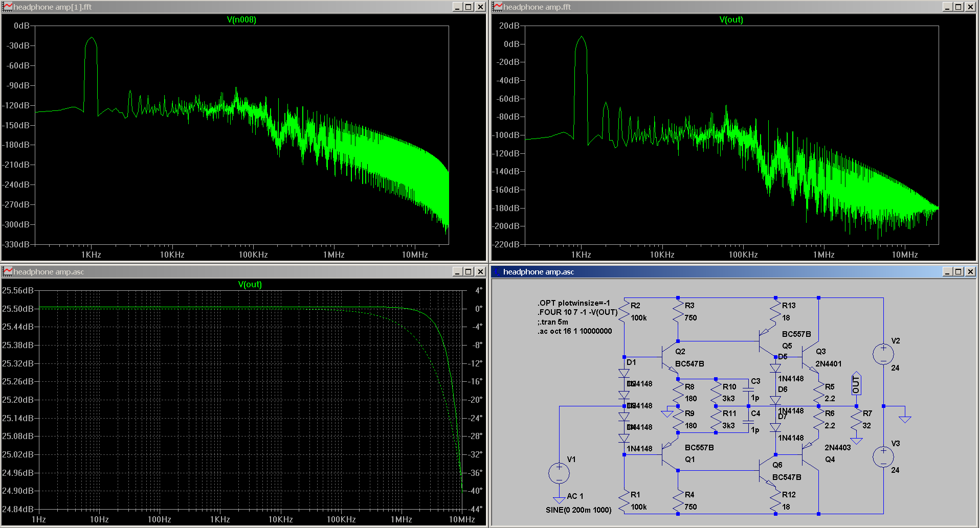Click the headphone amp.fft title bar icon

point(497,7)
